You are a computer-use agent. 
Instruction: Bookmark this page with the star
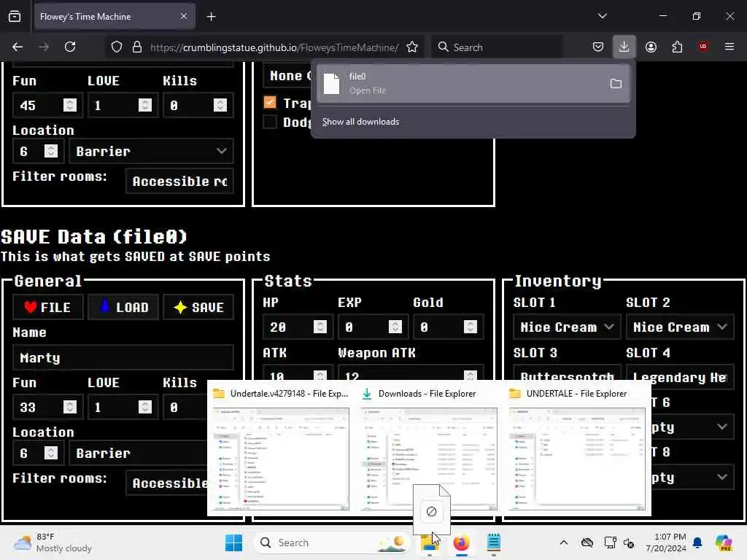(x=412, y=47)
